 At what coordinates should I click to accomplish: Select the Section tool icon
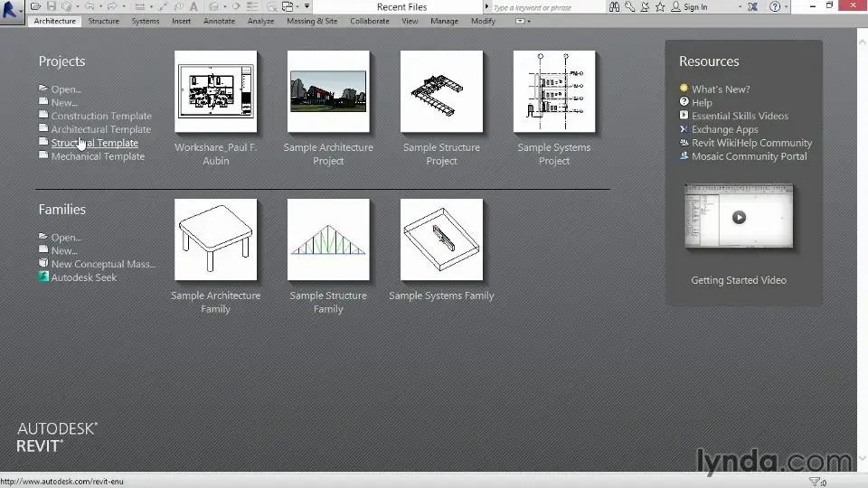point(236,6)
